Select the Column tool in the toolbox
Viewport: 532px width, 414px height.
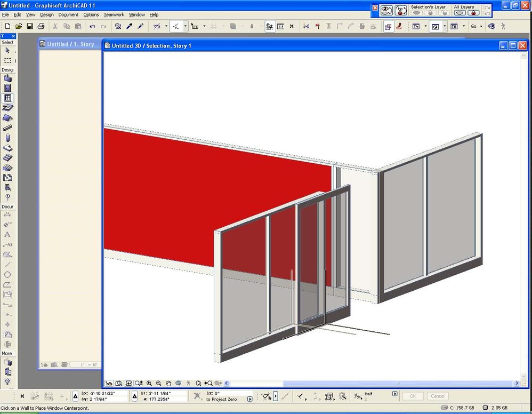pyautogui.click(x=7, y=138)
